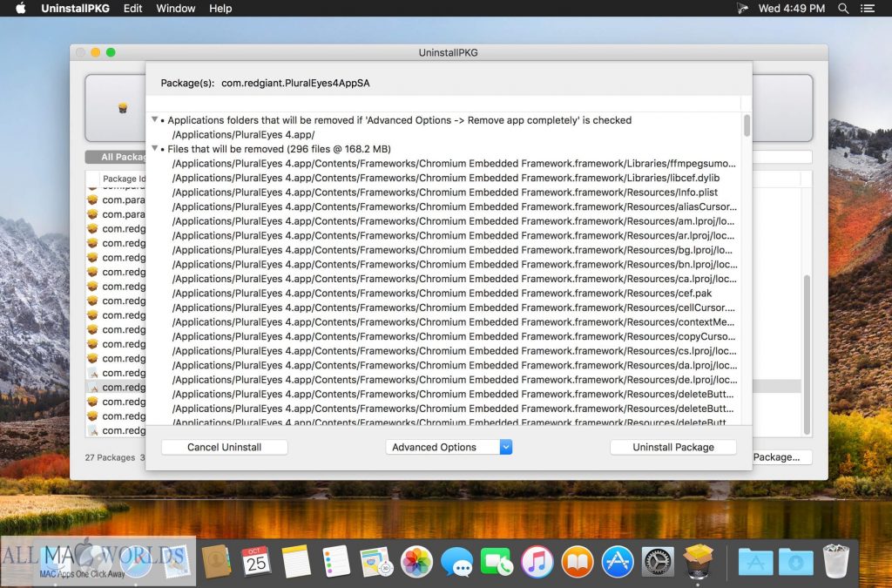Viewport: 892px width, 588px height.
Task: Select the file path ending in Resources/cef.pak
Action: tap(442, 293)
